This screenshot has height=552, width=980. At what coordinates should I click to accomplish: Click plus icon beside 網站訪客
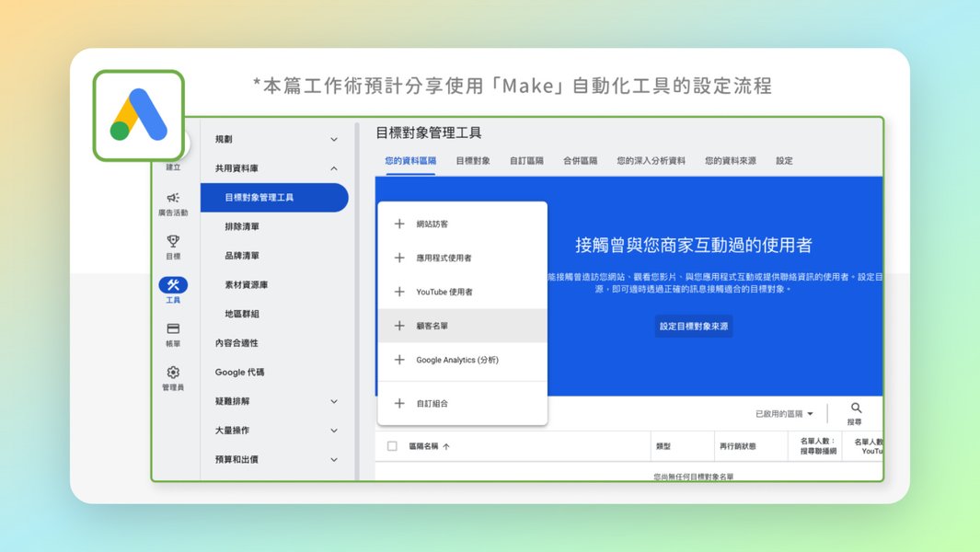[x=399, y=224]
